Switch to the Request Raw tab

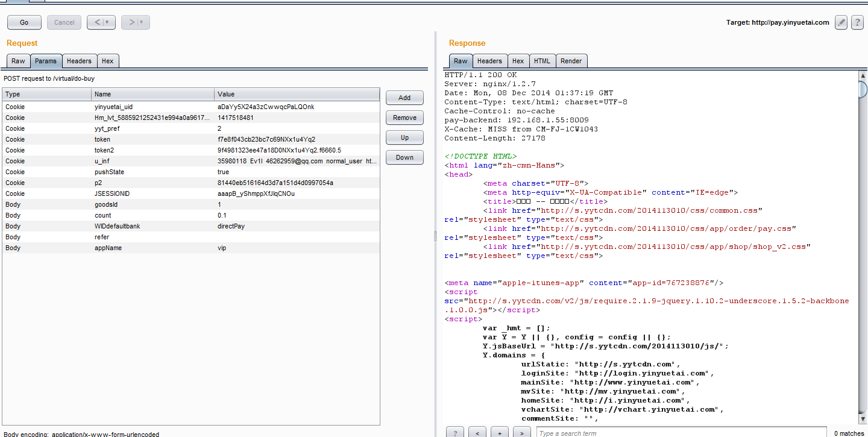[x=18, y=61]
